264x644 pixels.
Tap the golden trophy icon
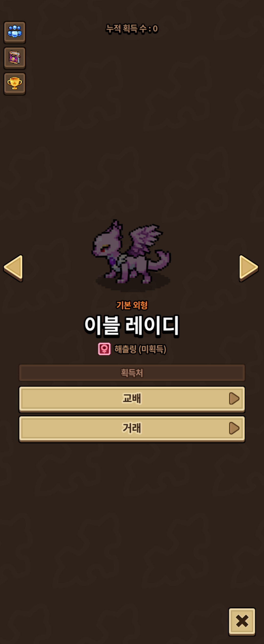coord(14,83)
